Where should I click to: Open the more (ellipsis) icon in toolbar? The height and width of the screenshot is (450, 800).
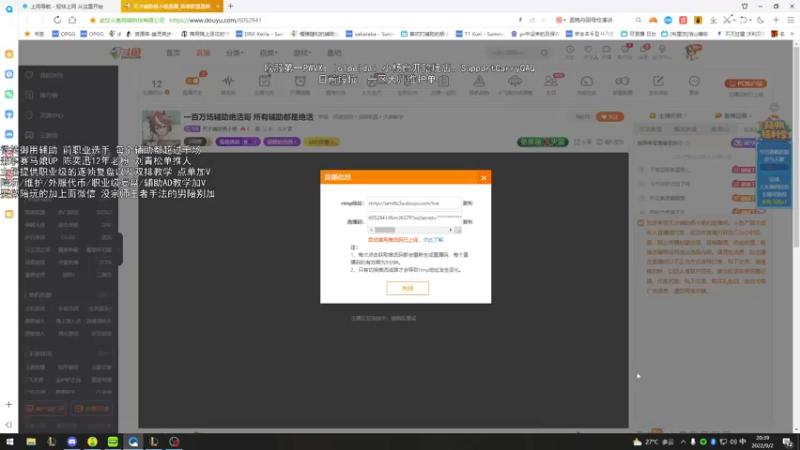coord(694,81)
